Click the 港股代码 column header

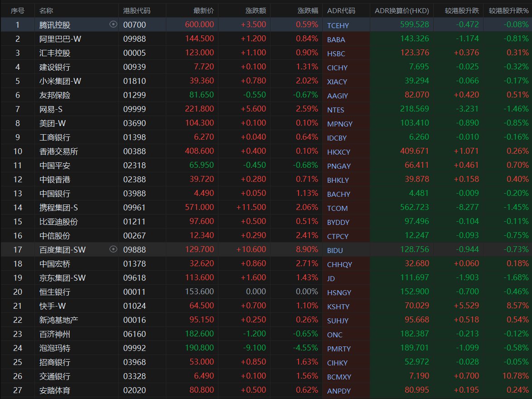(136, 10)
